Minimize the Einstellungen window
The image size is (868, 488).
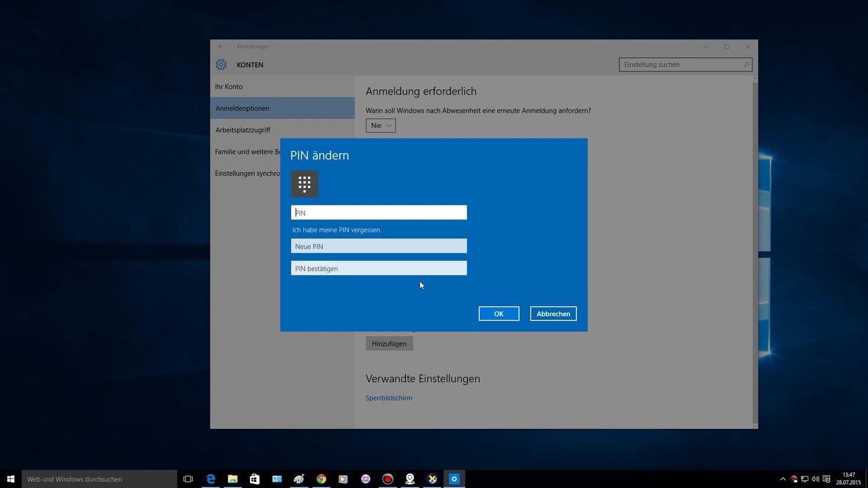tap(706, 46)
